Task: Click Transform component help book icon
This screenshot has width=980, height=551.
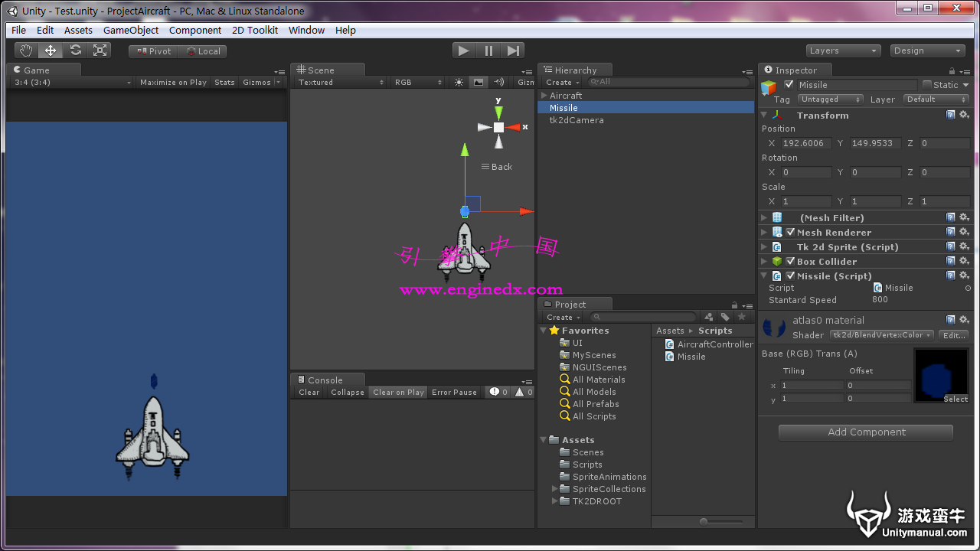Action: (950, 115)
